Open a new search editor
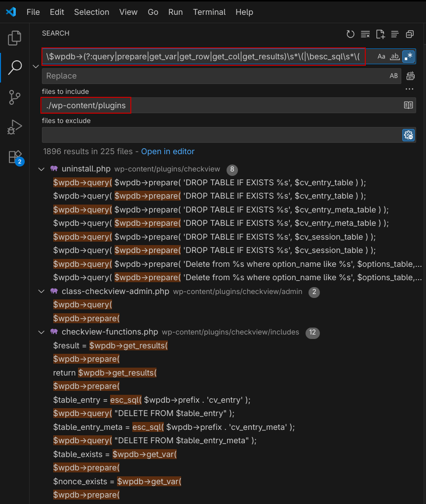This screenshot has height=504, width=426. [x=380, y=34]
